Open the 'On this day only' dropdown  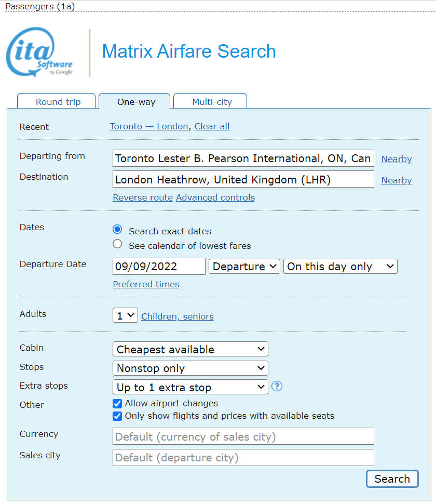340,267
